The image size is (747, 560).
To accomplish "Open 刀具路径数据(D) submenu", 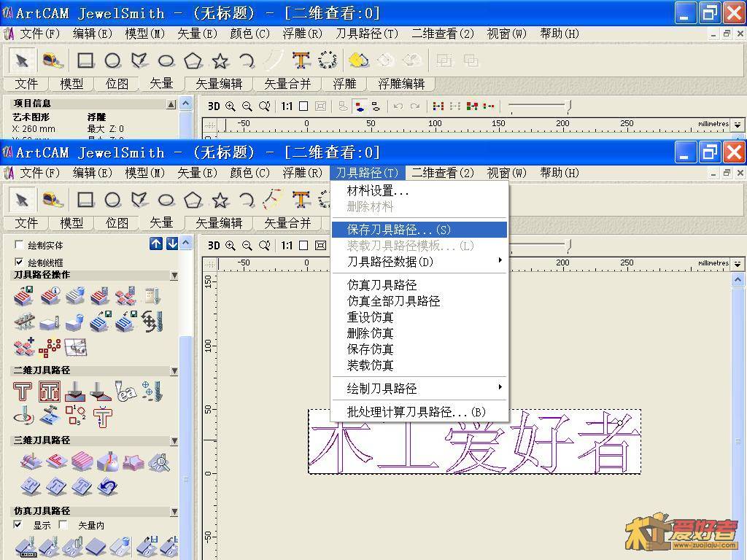I will pos(419,262).
